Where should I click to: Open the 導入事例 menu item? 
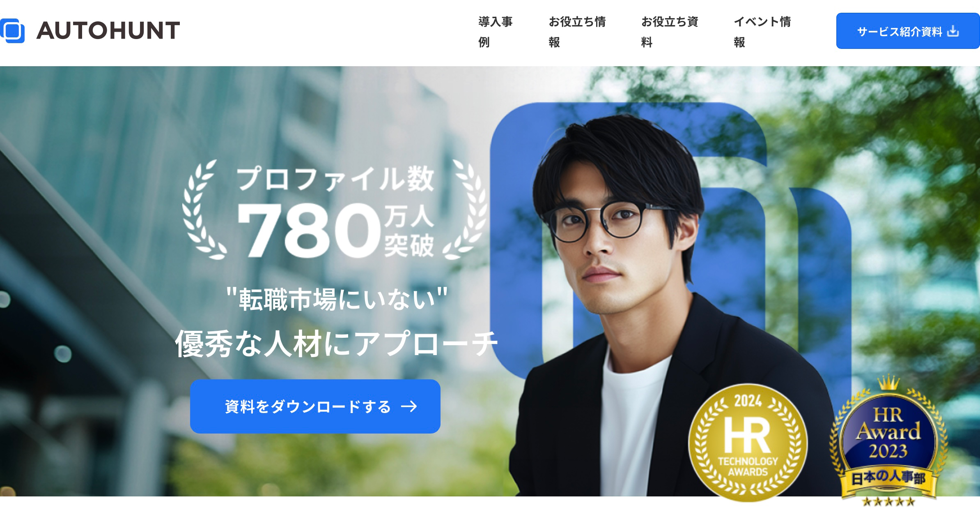(496, 32)
